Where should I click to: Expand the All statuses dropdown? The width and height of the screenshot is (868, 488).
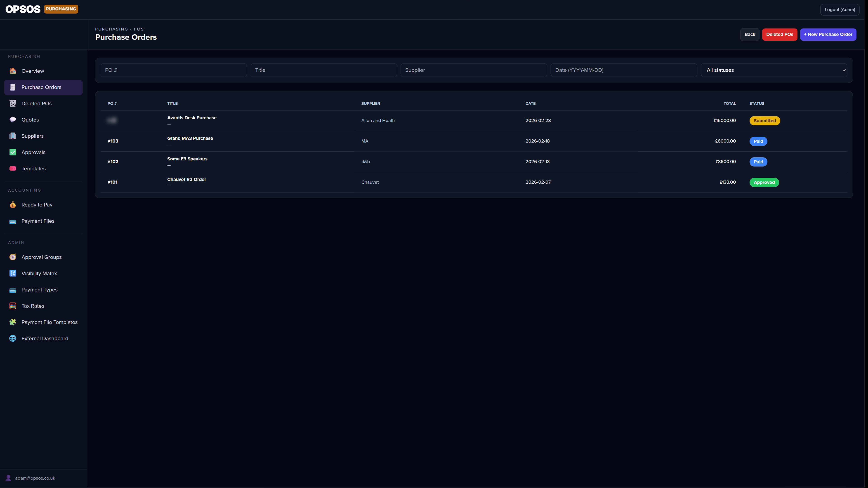(x=774, y=70)
